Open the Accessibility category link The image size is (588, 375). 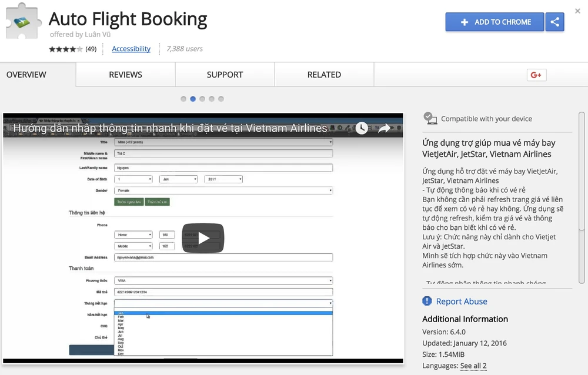(x=131, y=49)
